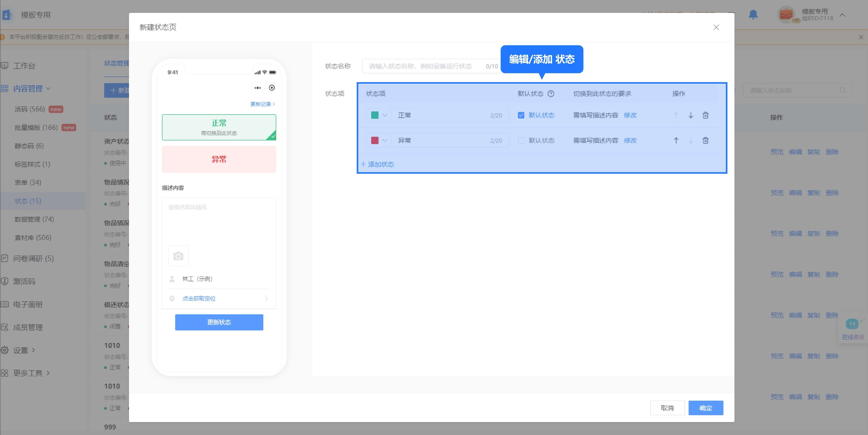Open color dropdown for 异常 status
This screenshot has width=868, height=435.
click(x=384, y=141)
